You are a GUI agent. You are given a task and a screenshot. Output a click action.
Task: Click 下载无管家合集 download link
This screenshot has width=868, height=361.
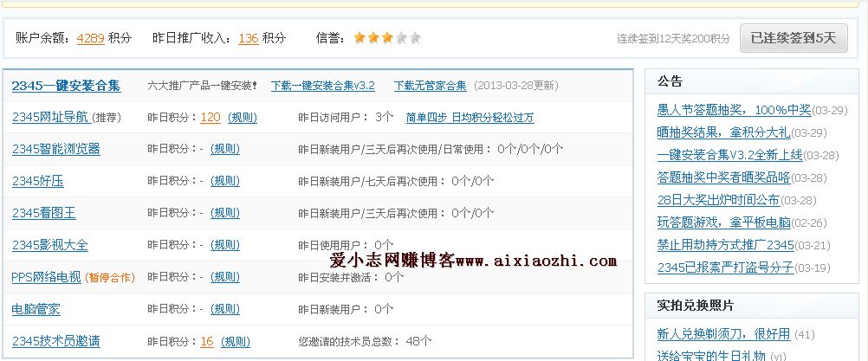coord(431,86)
